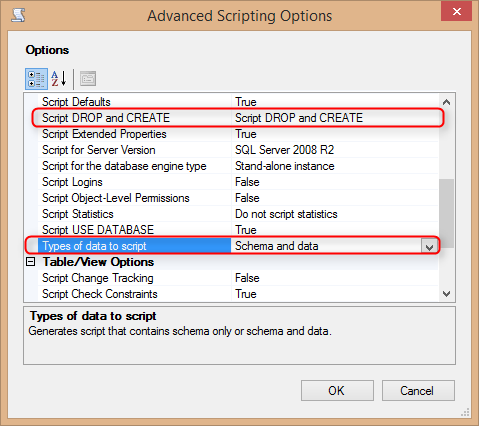The height and width of the screenshot is (426, 479).
Task: Select the Script Logins False value
Action: (x=247, y=182)
